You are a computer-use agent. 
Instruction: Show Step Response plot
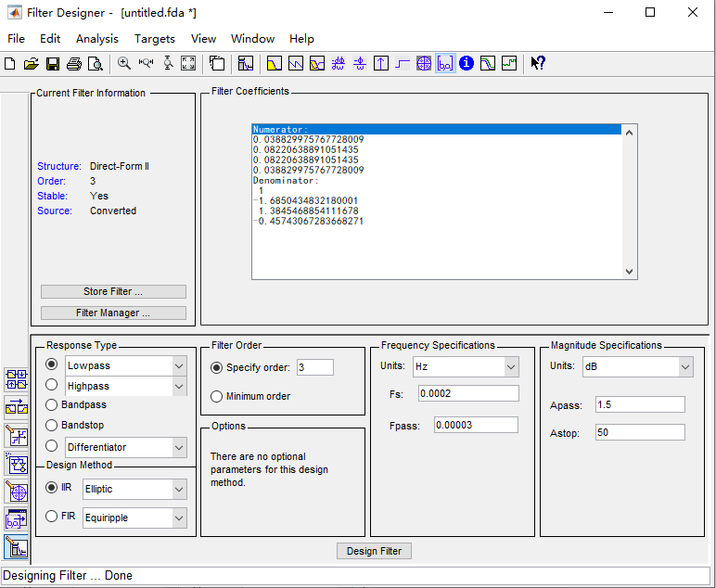click(403, 63)
